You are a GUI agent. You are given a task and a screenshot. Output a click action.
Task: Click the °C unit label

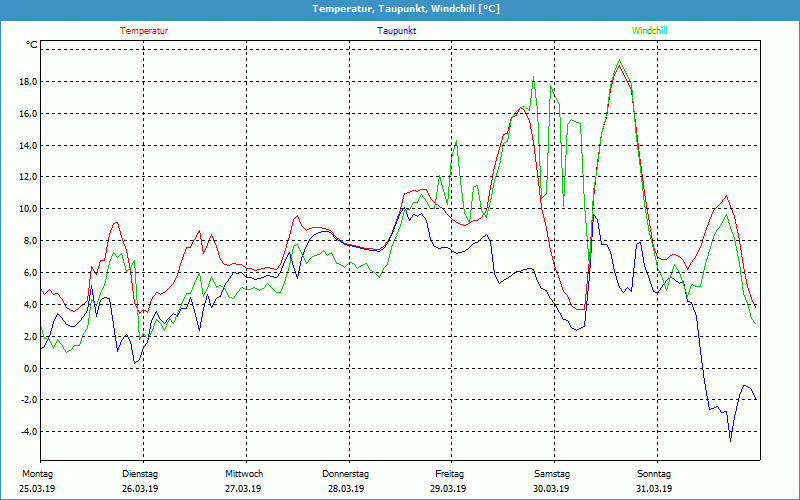coord(32,45)
